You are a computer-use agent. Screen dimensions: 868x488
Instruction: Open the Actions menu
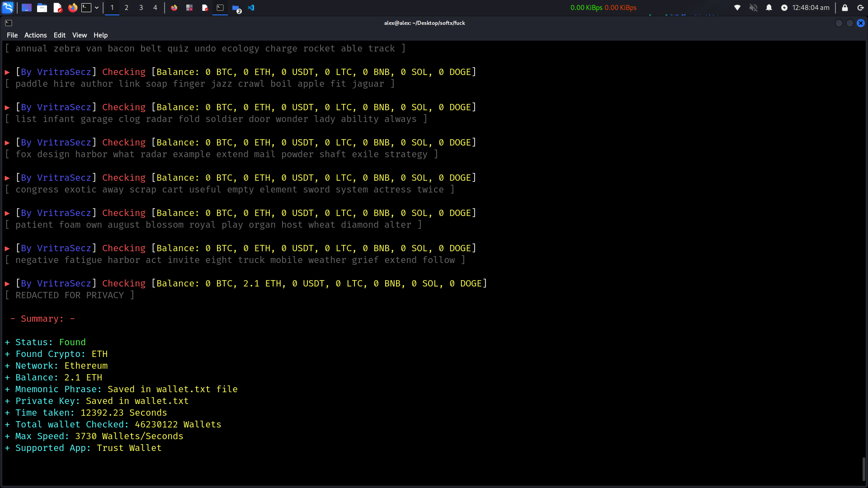35,35
